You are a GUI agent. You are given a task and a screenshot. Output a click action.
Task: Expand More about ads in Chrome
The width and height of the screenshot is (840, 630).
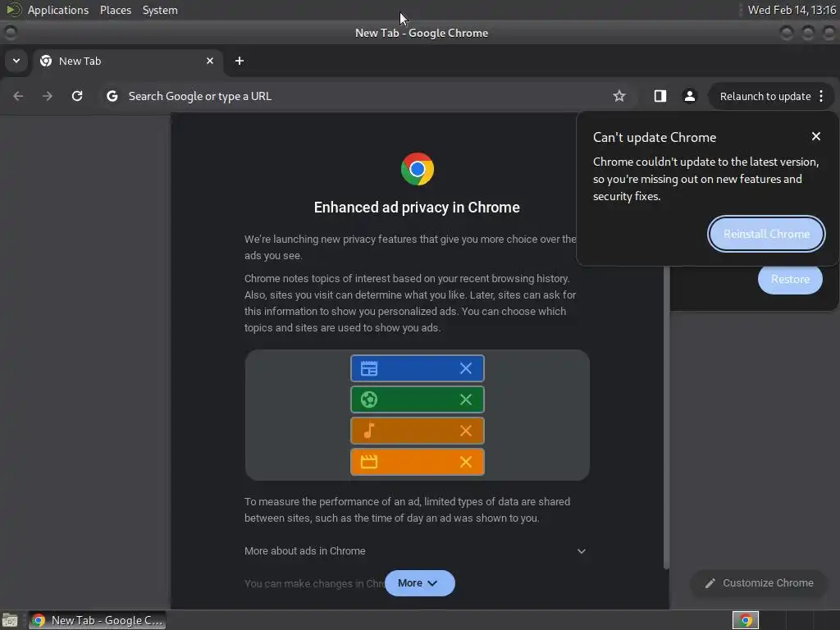coord(415,550)
